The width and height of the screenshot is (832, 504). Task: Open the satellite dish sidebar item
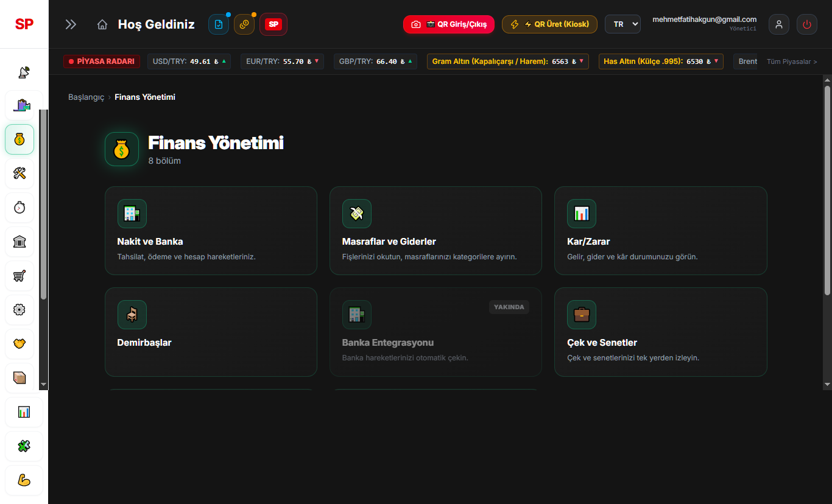click(x=24, y=72)
